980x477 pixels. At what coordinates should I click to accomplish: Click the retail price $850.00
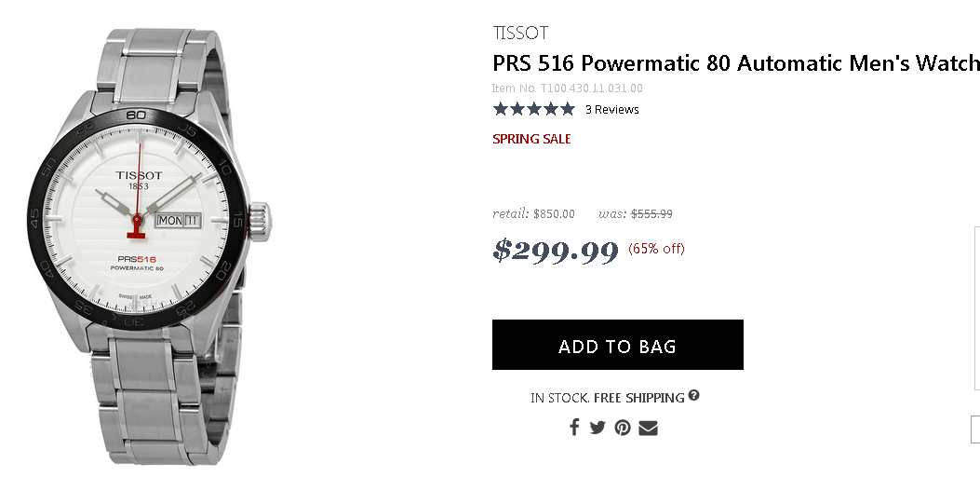tap(554, 214)
